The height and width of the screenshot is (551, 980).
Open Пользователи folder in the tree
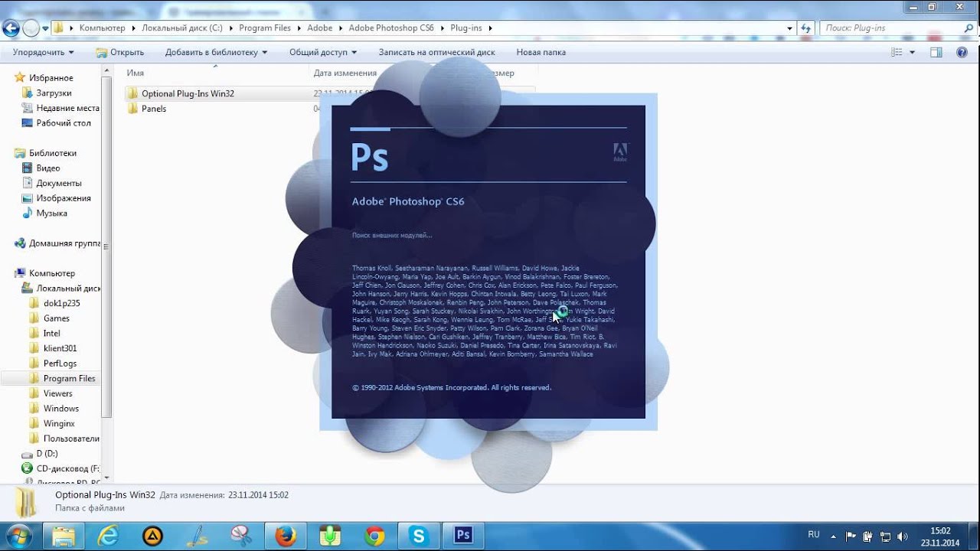(x=71, y=439)
